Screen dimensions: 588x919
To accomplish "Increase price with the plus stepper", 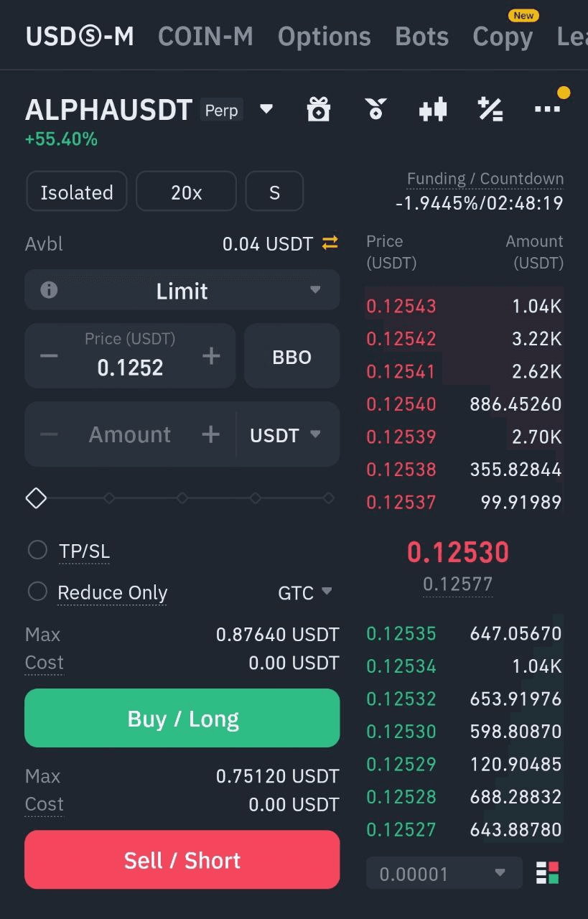I will pos(211,355).
